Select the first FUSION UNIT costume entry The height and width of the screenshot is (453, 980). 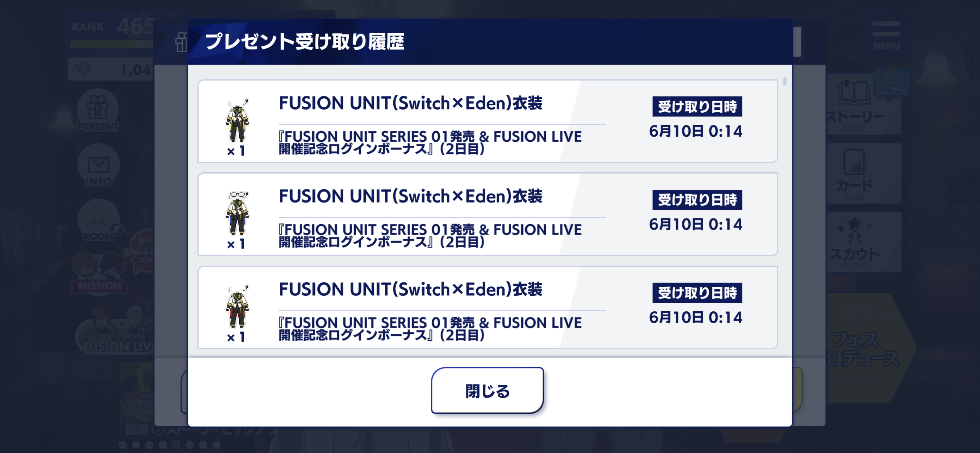[x=488, y=121]
